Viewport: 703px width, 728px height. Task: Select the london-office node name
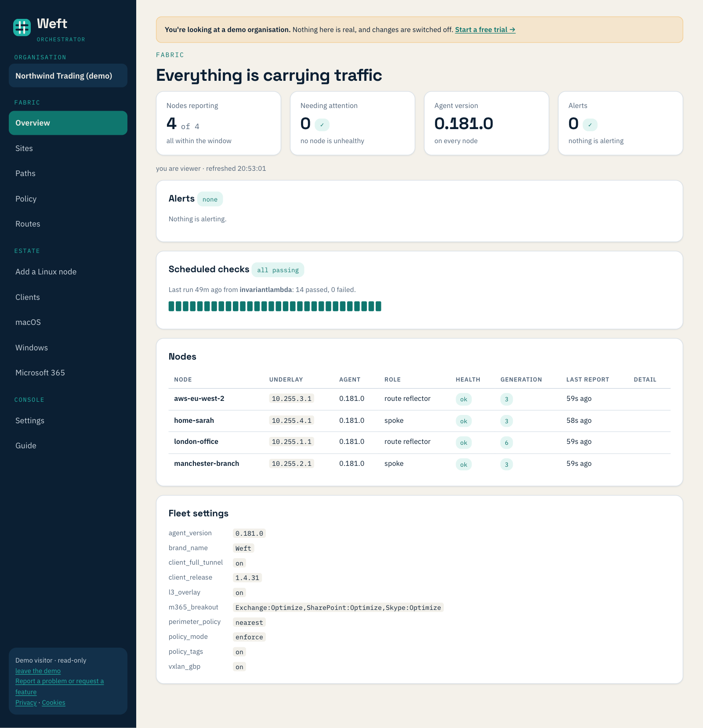[196, 442]
